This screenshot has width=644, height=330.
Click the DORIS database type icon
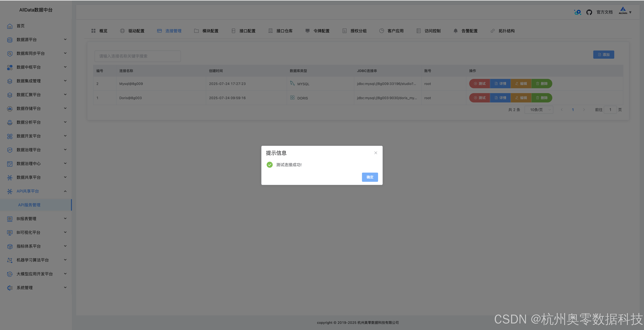292,98
